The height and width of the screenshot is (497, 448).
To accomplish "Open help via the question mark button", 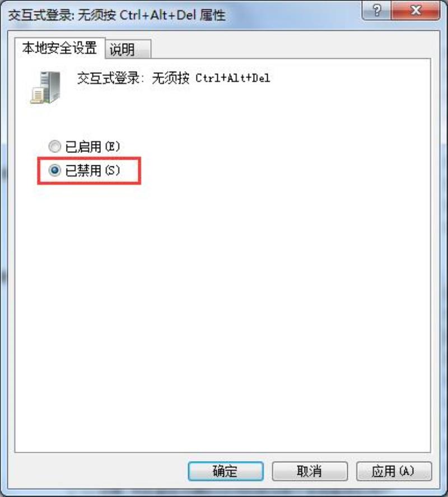I will point(376,11).
